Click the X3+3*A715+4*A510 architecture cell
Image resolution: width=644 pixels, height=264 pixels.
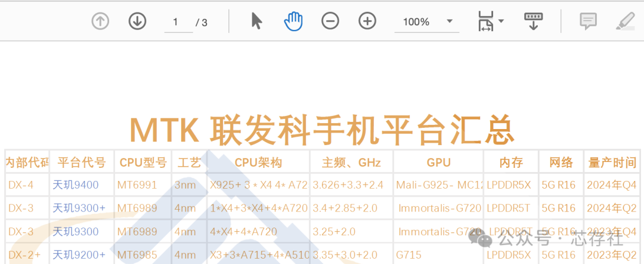pos(259,255)
